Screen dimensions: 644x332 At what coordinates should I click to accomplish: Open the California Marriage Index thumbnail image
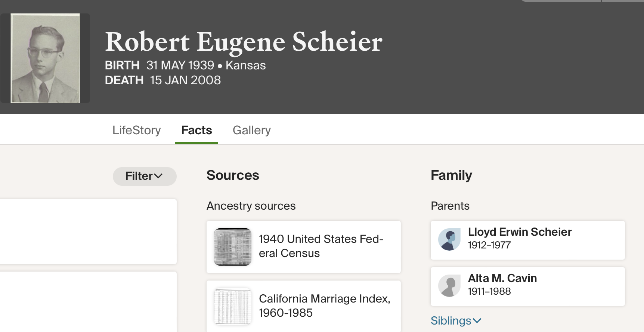click(233, 307)
